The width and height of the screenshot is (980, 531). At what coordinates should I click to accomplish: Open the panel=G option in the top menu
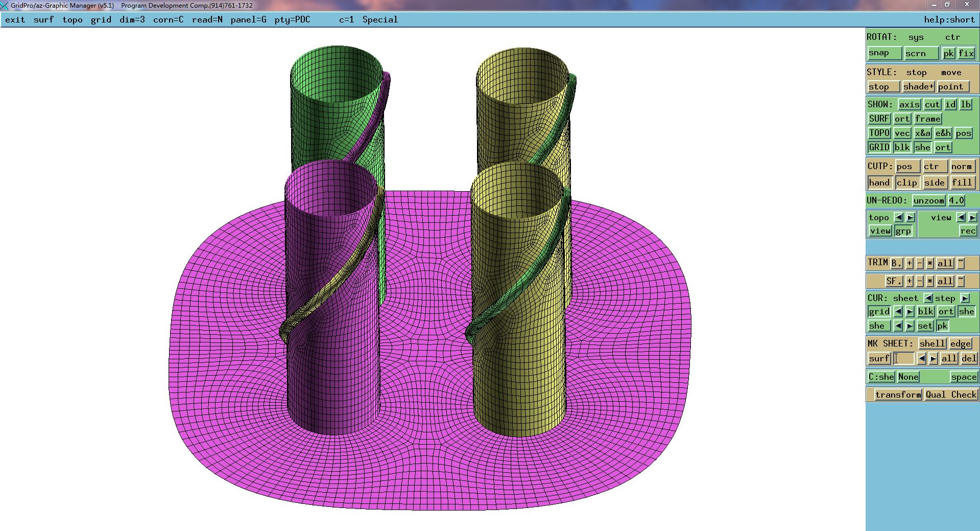(x=248, y=19)
